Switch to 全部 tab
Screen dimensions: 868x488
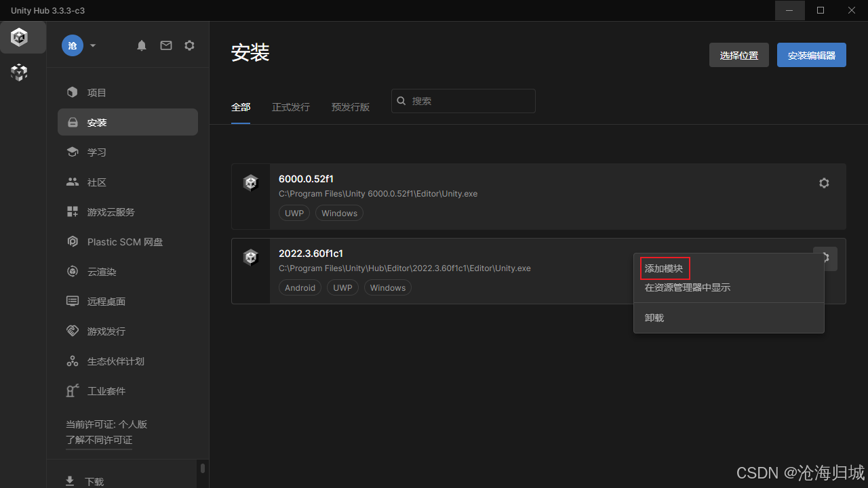pos(241,107)
